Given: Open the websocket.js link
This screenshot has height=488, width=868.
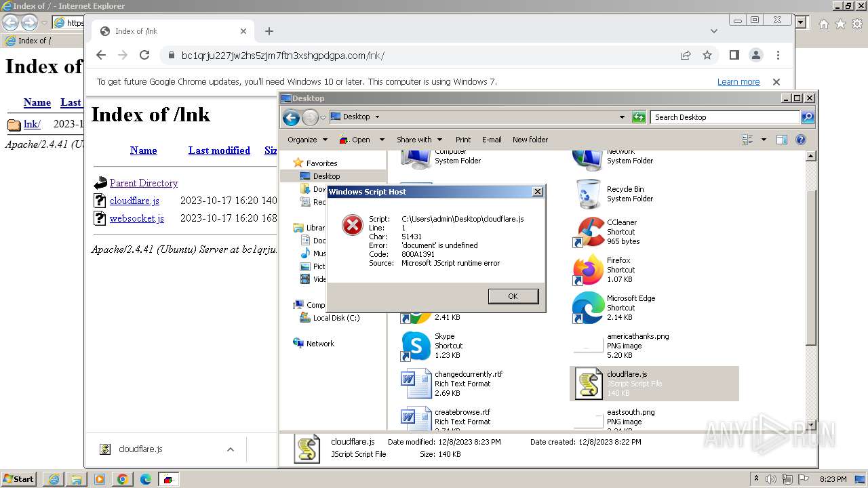Looking at the screenshot, I should tap(137, 218).
